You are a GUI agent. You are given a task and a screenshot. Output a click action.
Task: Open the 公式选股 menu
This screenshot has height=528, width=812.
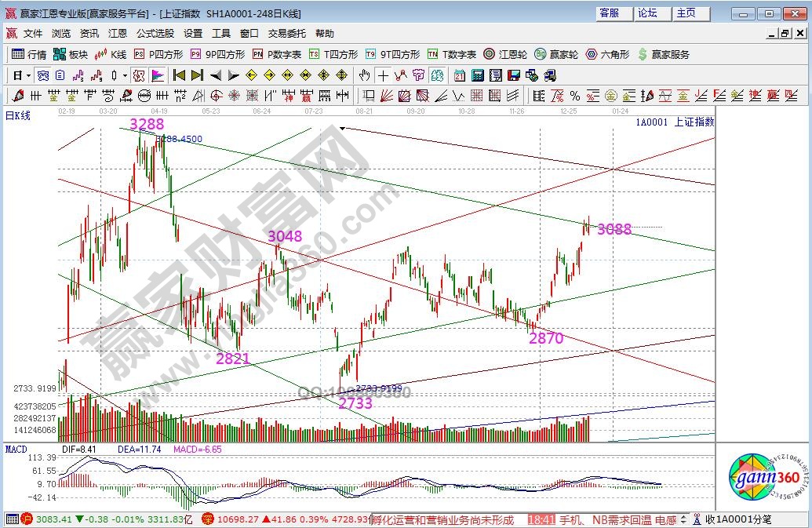155,34
